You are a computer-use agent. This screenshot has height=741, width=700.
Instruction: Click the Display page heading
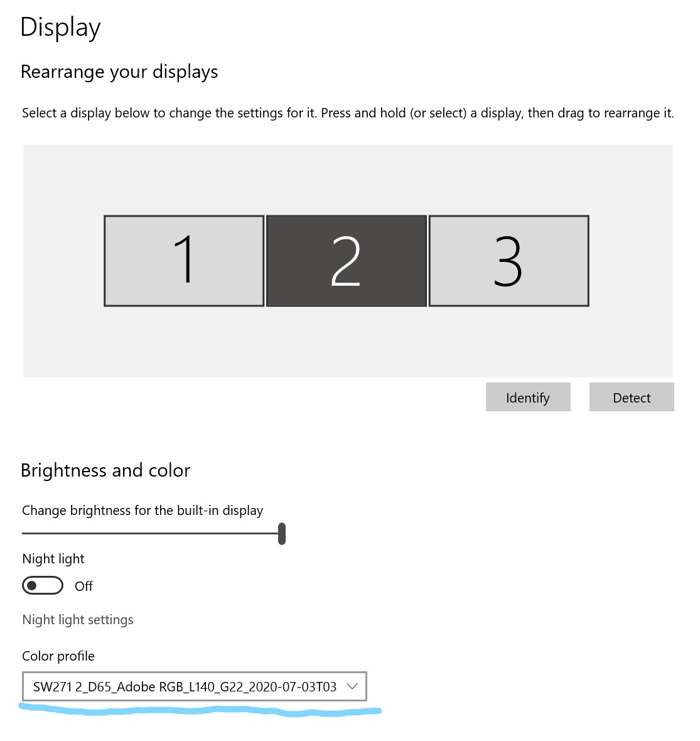[x=60, y=26]
